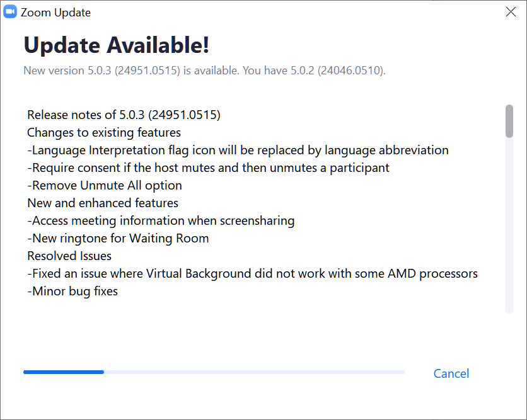This screenshot has height=420, width=527.
Task: Click the empty scrollbar track below the thumb
Action: tap(509, 227)
